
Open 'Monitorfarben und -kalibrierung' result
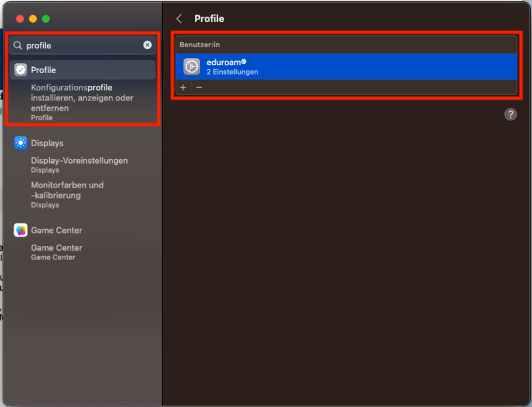point(67,195)
